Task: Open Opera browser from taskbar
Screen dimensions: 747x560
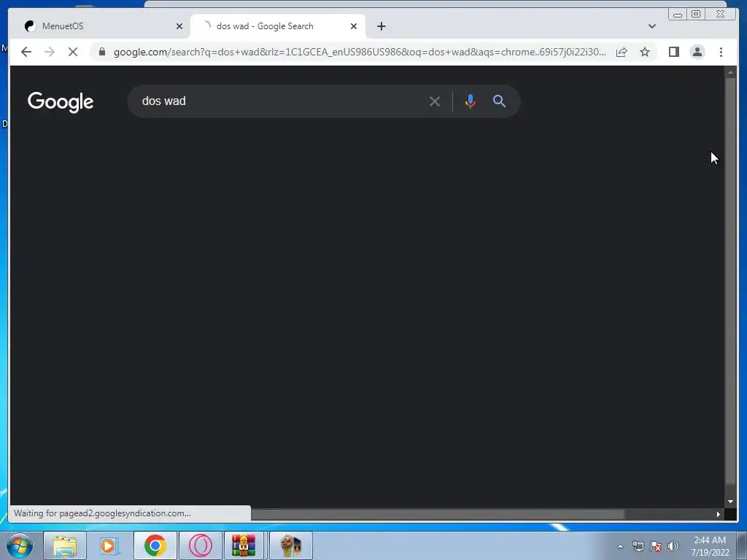Action: pyautogui.click(x=200, y=545)
